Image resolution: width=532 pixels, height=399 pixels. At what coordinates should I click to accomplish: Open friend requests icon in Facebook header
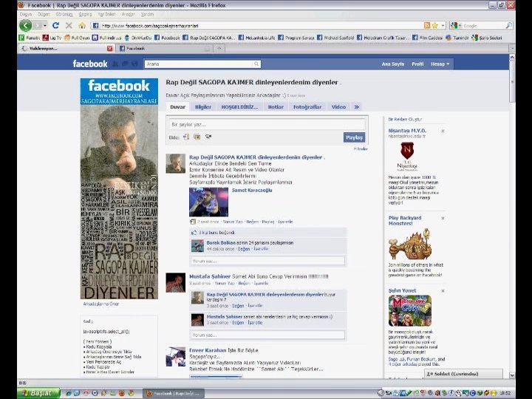pos(115,64)
